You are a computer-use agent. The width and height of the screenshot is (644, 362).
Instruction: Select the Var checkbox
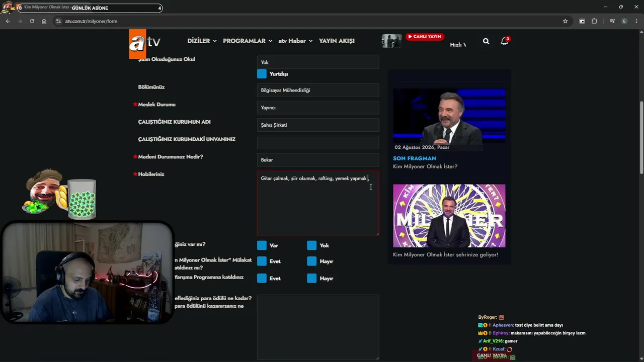coord(262,245)
